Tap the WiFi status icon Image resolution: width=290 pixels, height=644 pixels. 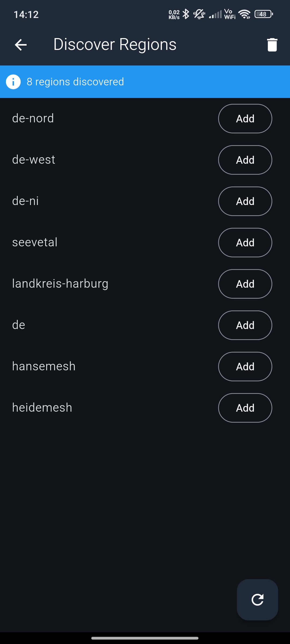point(244,14)
